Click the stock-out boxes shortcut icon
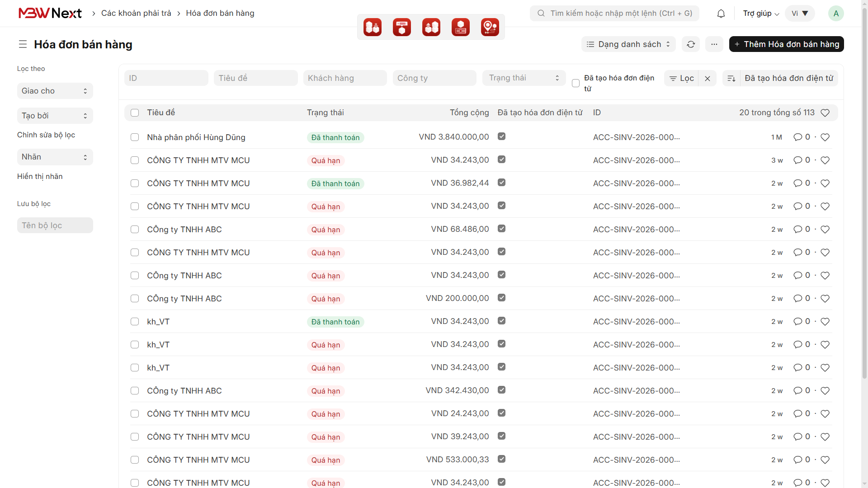Image resolution: width=868 pixels, height=488 pixels. pos(431,27)
